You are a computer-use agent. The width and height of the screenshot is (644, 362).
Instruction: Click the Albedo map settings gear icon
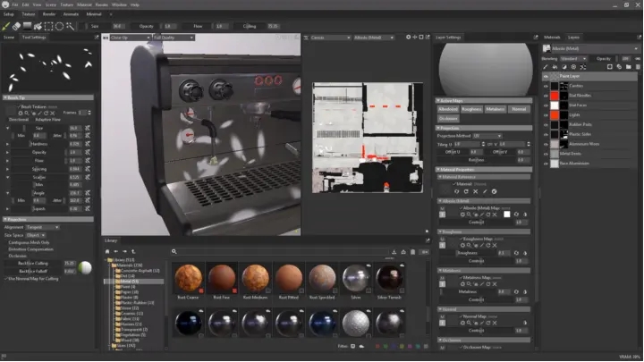click(x=462, y=215)
